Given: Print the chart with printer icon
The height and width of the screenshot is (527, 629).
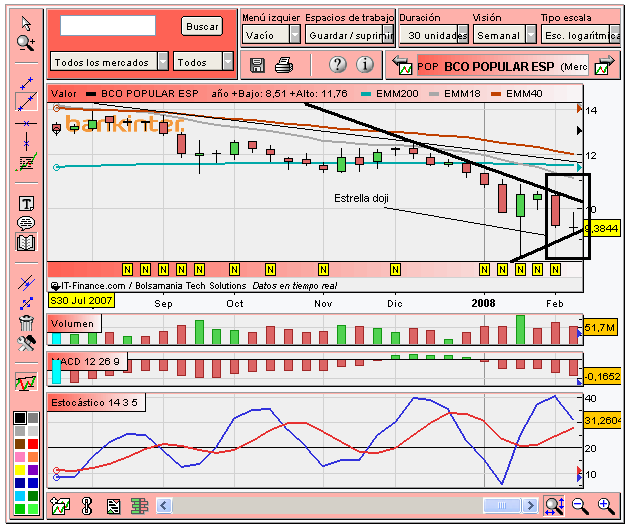Looking at the screenshot, I should pyautogui.click(x=284, y=65).
